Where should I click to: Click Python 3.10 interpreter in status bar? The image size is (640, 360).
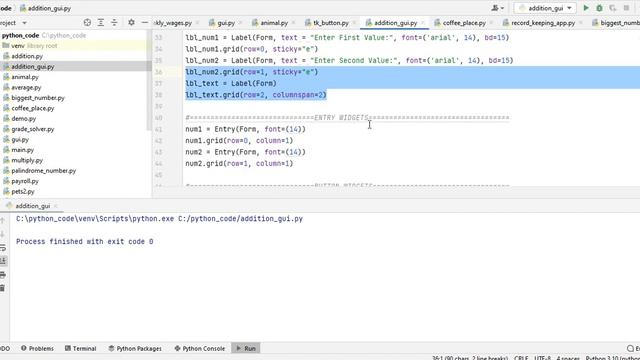[612, 358]
